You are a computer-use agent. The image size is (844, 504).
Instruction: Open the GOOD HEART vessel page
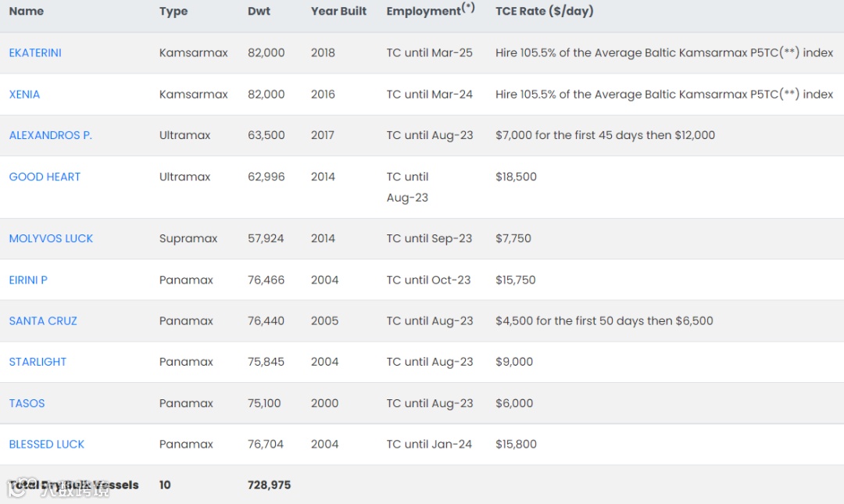pos(45,177)
